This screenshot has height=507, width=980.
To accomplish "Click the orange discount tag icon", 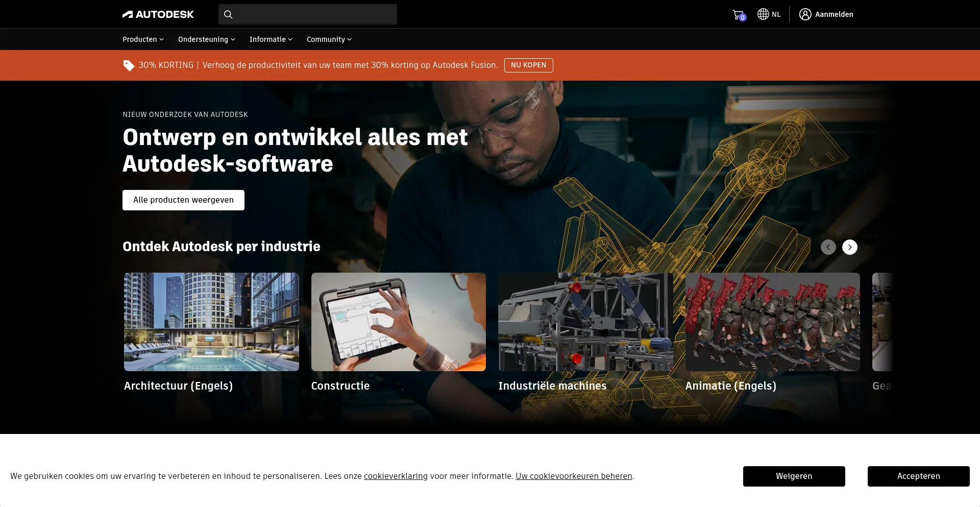I will [x=129, y=65].
